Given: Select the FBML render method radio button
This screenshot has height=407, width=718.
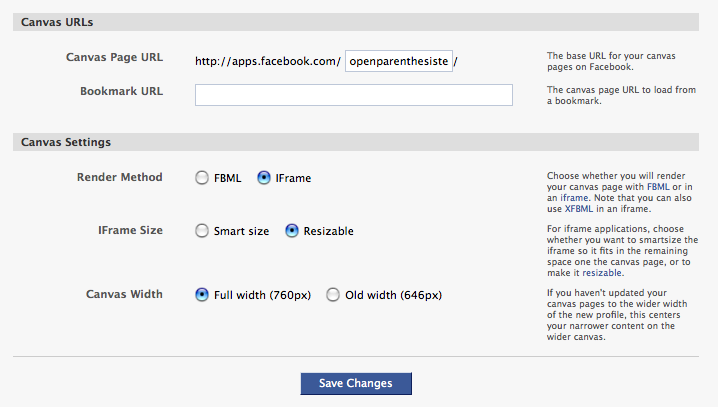Looking at the screenshot, I should click(202, 178).
